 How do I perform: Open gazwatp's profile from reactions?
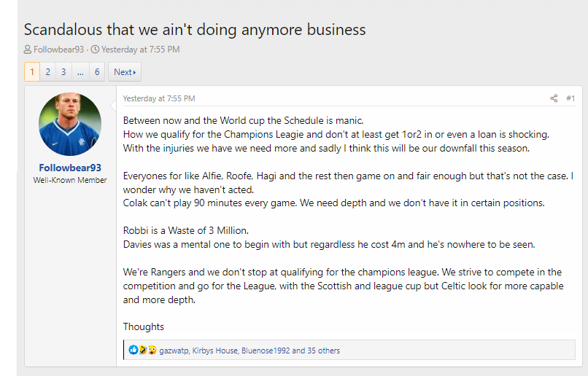[x=174, y=350]
